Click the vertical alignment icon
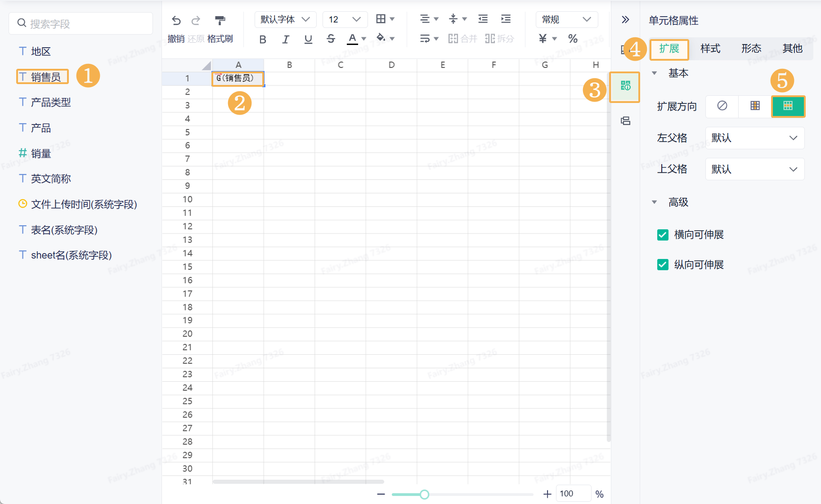The height and width of the screenshot is (504, 821). coord(453,19)
